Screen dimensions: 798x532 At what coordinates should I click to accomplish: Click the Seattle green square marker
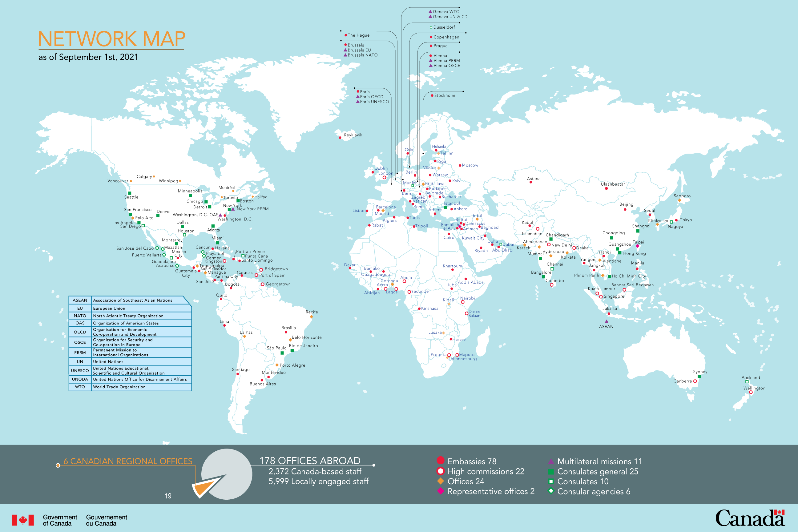pyautogui.click(x=130, y=193)
